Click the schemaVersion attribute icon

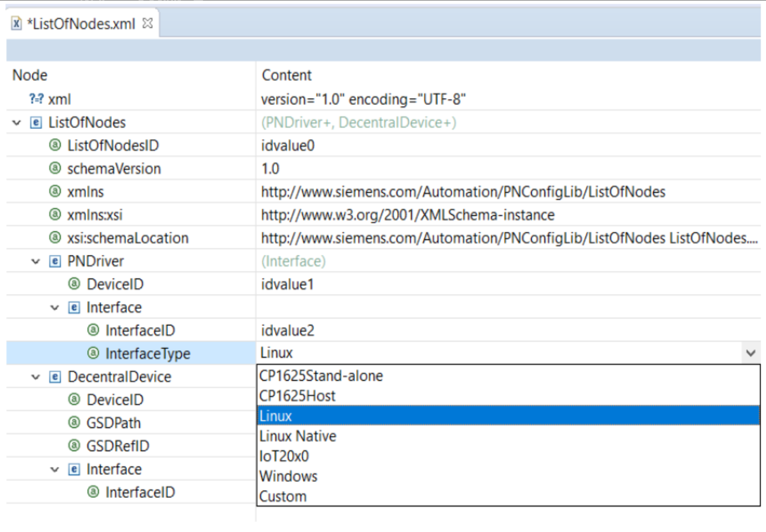click(x=55, y=168)
